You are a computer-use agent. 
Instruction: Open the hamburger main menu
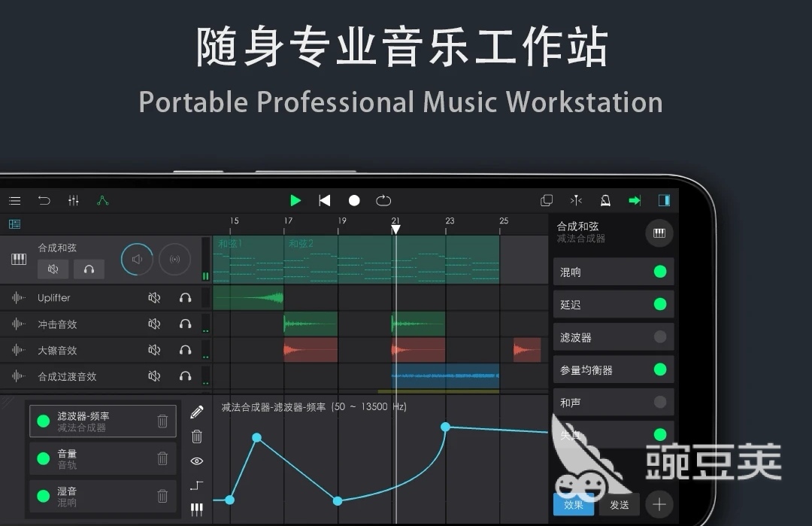pyautogui.click(x=15, y=200)
